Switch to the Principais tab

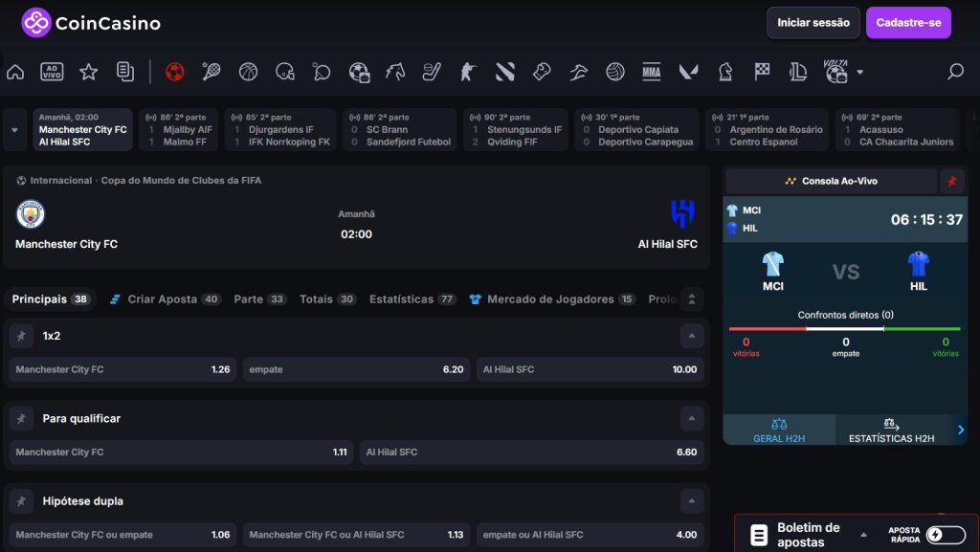[52, 299]
